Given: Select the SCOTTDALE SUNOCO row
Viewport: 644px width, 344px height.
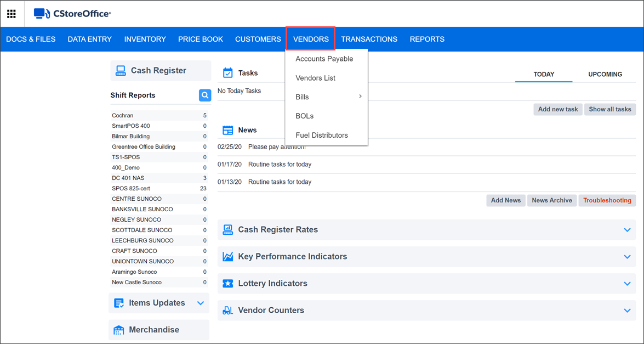Looking at the screenshot, I should [159, 230].
